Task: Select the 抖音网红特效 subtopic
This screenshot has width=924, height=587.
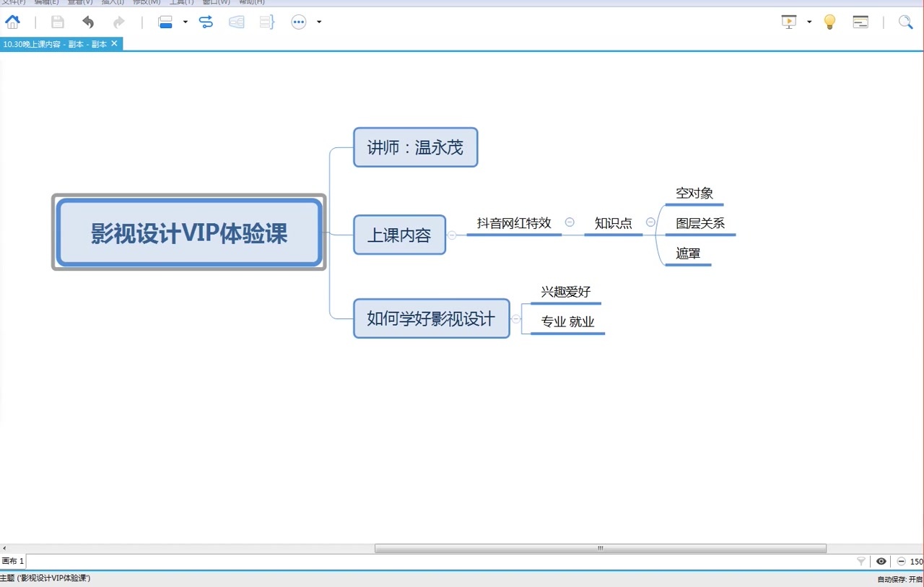Action: pyautogui.click(x=514, y=223)
